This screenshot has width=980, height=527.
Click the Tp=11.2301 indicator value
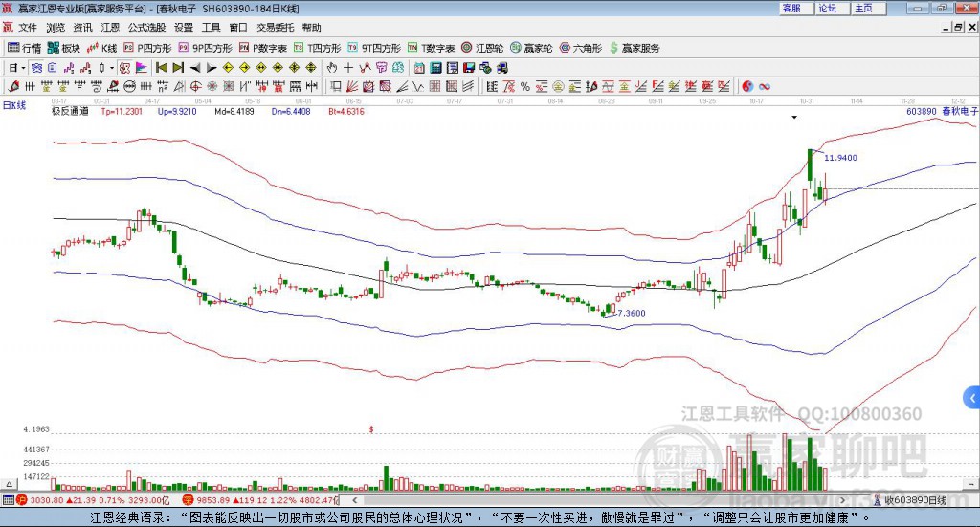(122, 112)
